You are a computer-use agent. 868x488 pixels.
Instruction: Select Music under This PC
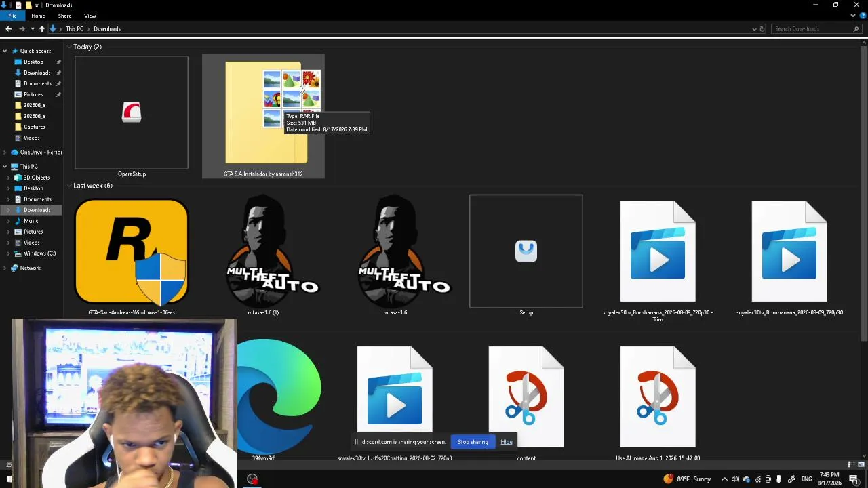(x=31, y=221)
